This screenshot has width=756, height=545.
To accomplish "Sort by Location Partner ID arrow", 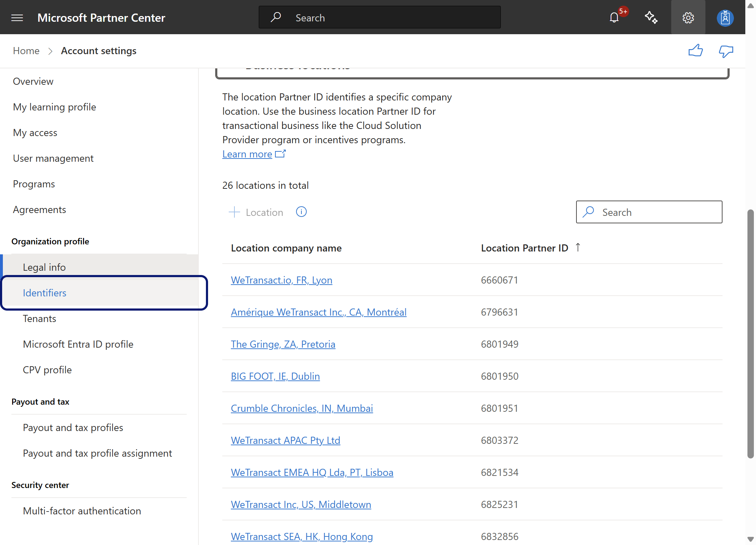I will [x=578, y=247].
